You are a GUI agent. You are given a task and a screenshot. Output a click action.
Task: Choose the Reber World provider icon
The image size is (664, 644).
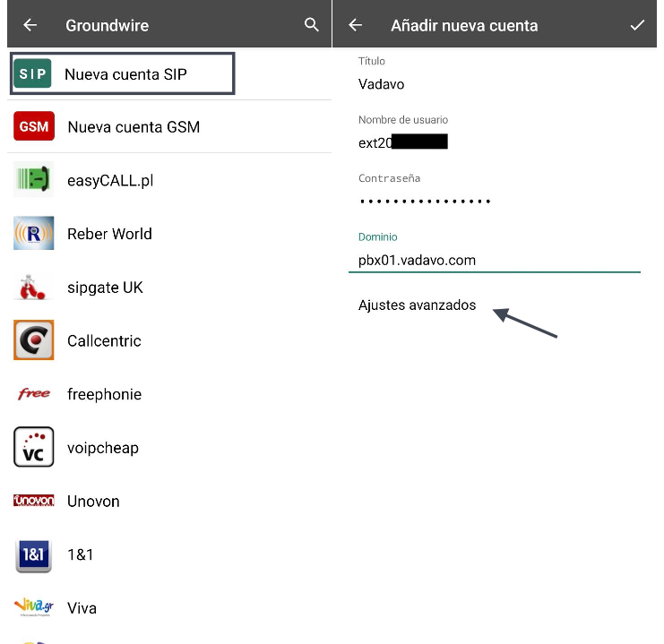pos(34,234)
